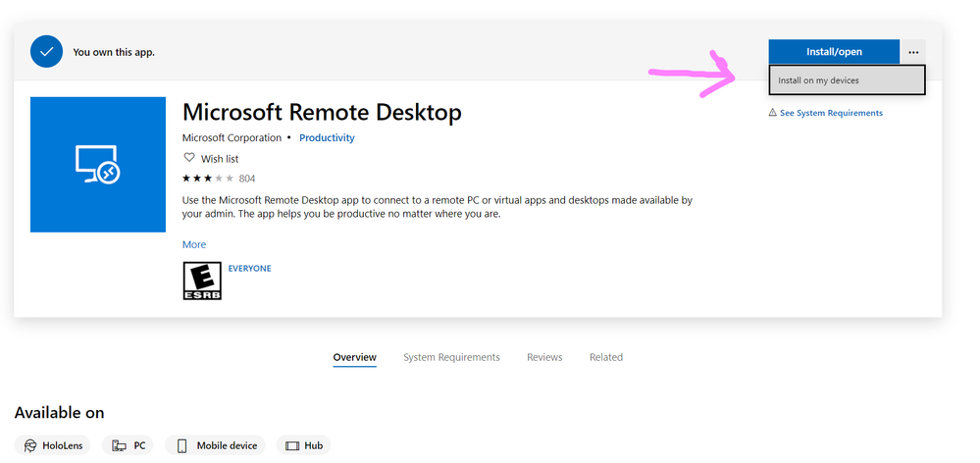Switch to the System Requirements tab
Image resolution: width=980 pixels, height=463 pixels.
451,357
